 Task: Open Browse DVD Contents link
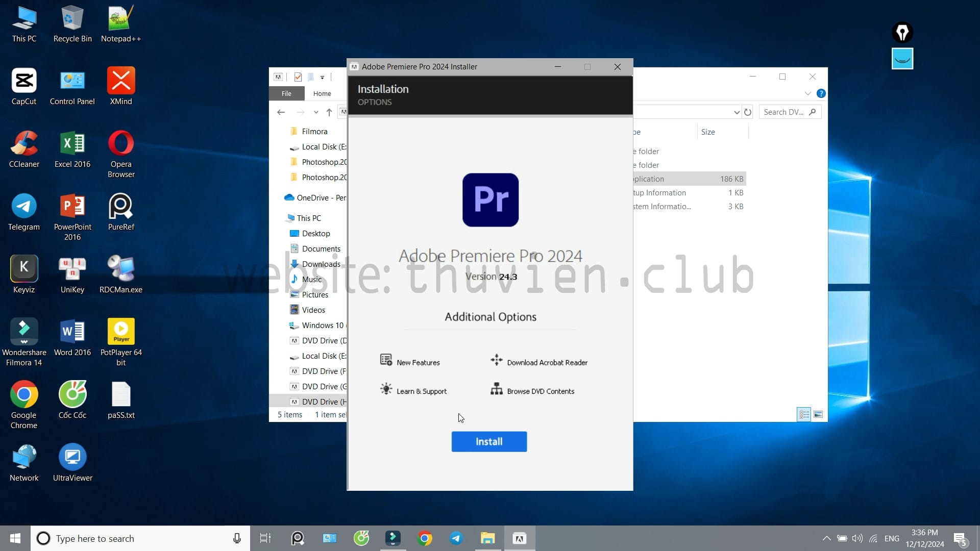(x=532, y=391)
